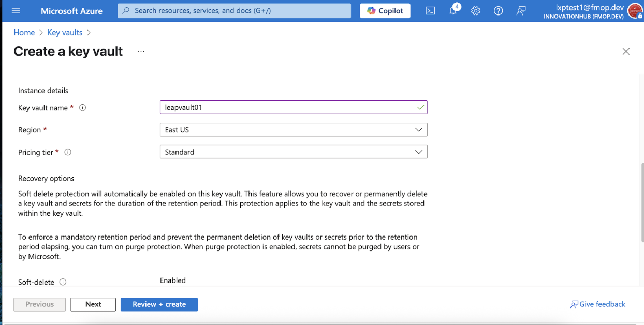Open the Help question mark icon

[x=499, y=11]
